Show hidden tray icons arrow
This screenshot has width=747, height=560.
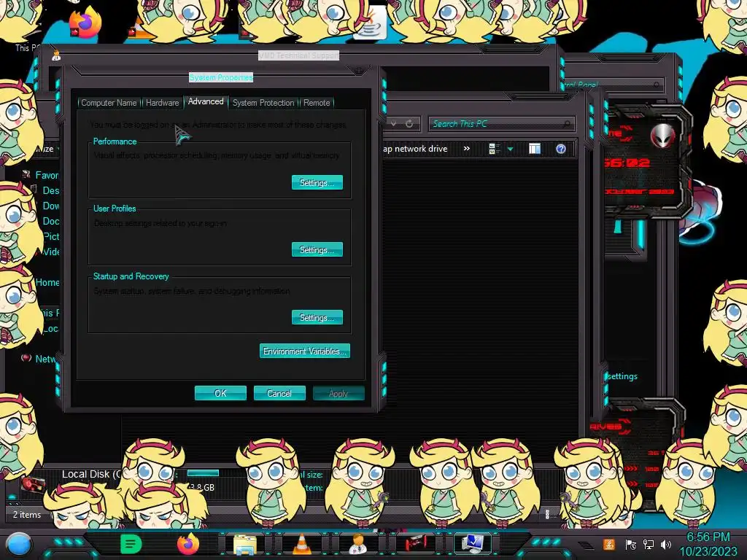(x=586, y=545)
